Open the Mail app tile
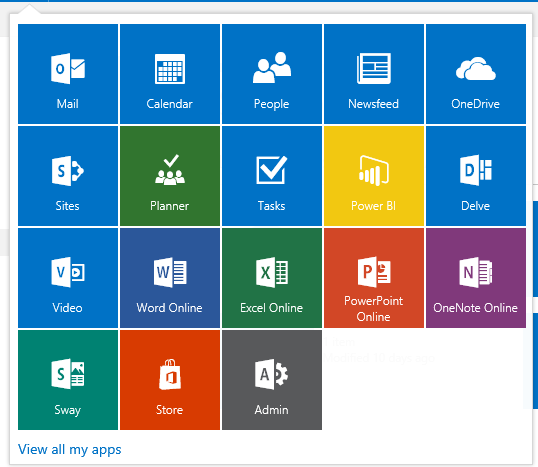538x467 pixels. point(68,74)
